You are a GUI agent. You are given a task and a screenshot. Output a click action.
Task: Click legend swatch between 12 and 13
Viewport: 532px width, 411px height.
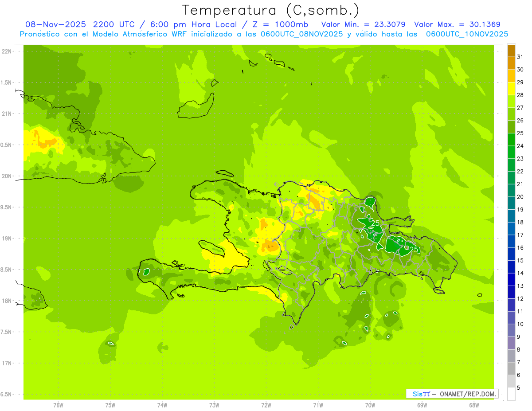[511, 292]
